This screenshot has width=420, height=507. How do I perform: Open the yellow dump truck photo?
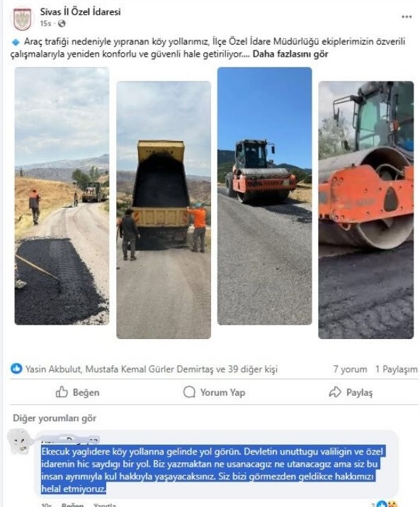164,210
